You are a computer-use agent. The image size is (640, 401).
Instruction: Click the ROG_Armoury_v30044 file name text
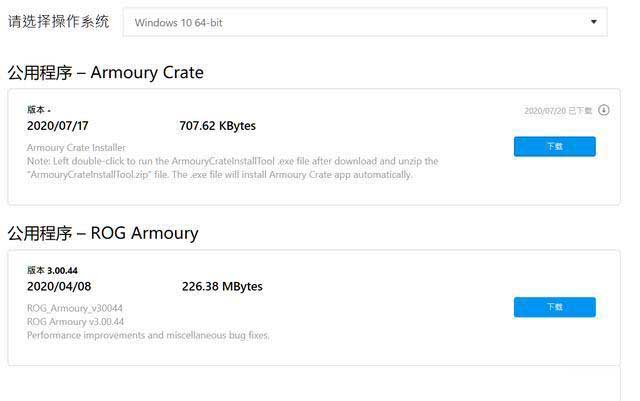[75, 308]
